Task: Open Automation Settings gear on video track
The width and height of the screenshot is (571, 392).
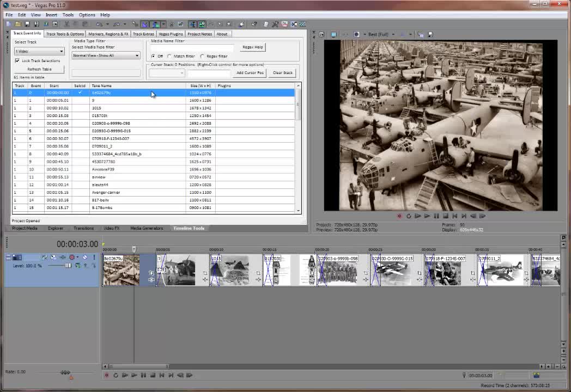Action: tap(72, 258)
